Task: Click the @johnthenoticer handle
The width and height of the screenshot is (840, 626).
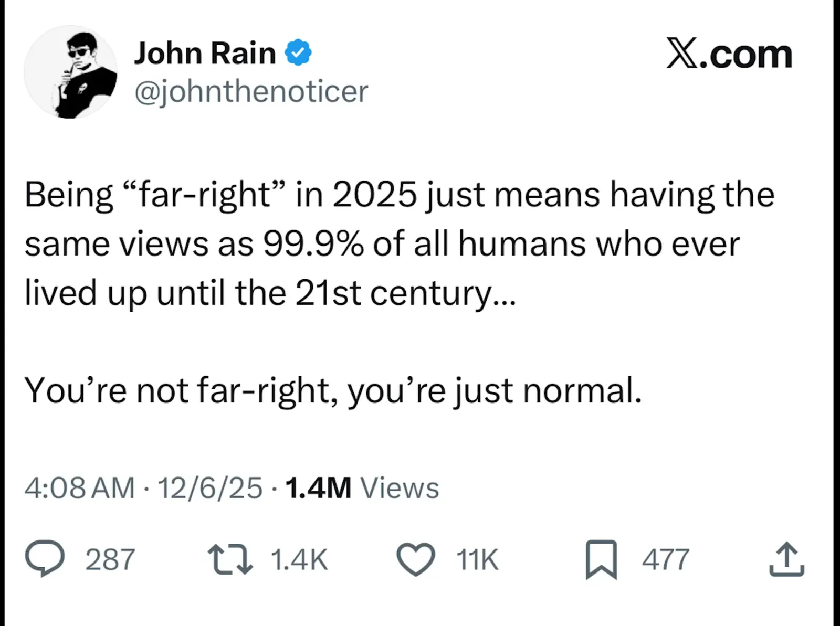Action: (x=251, y=91)
